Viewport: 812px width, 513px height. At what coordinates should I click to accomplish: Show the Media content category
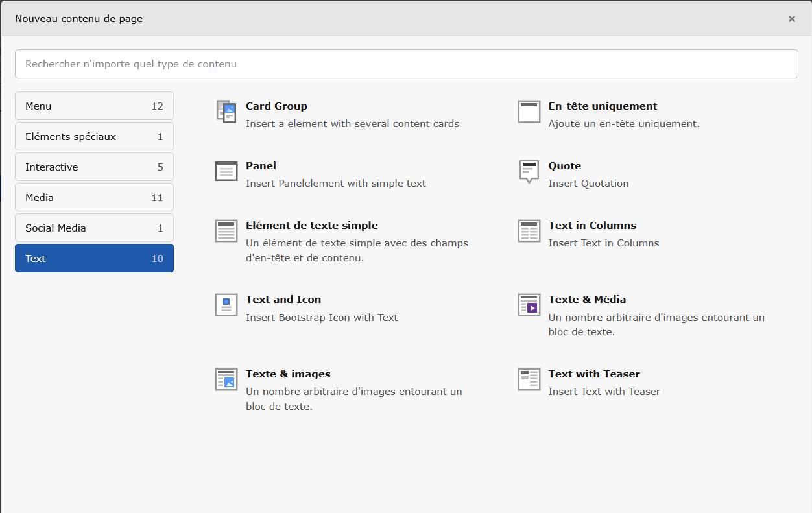click(x=94, y=197)
